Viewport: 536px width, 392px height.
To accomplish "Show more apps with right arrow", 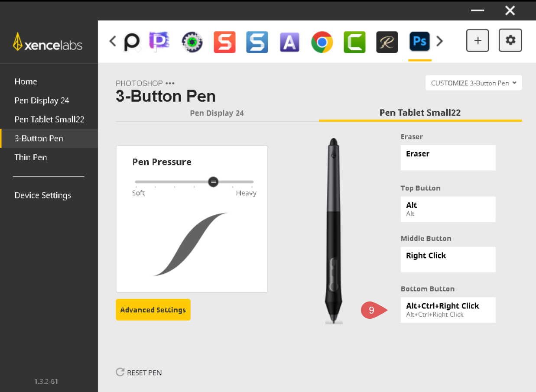I will pos(440,41).
